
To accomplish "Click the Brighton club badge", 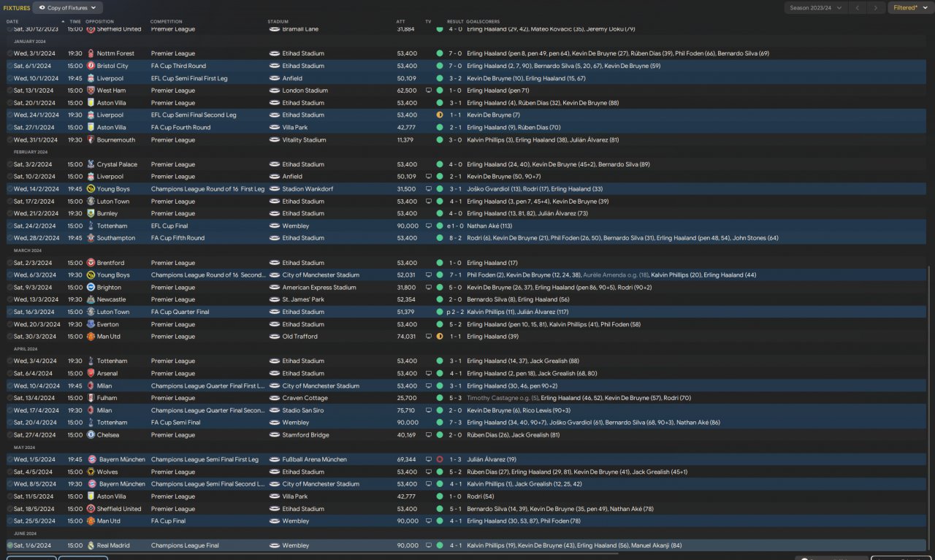I will pyautogui.click(x=91, y=288).
